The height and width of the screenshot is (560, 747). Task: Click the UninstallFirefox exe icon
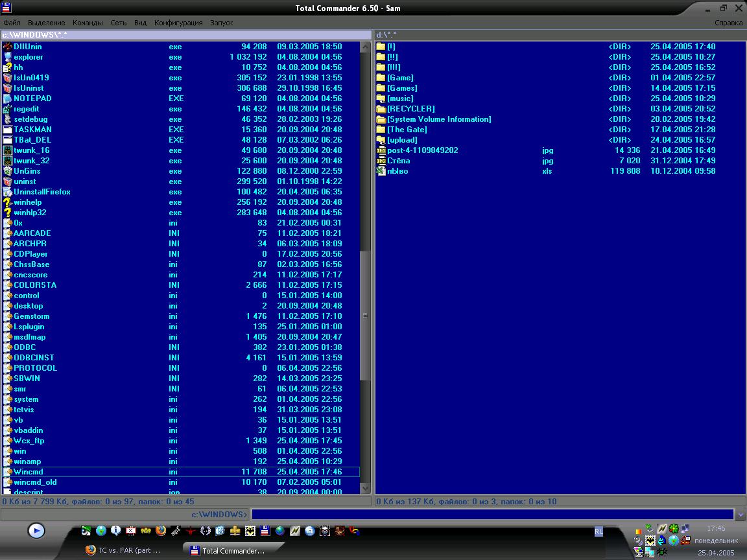tap(7, 192)
